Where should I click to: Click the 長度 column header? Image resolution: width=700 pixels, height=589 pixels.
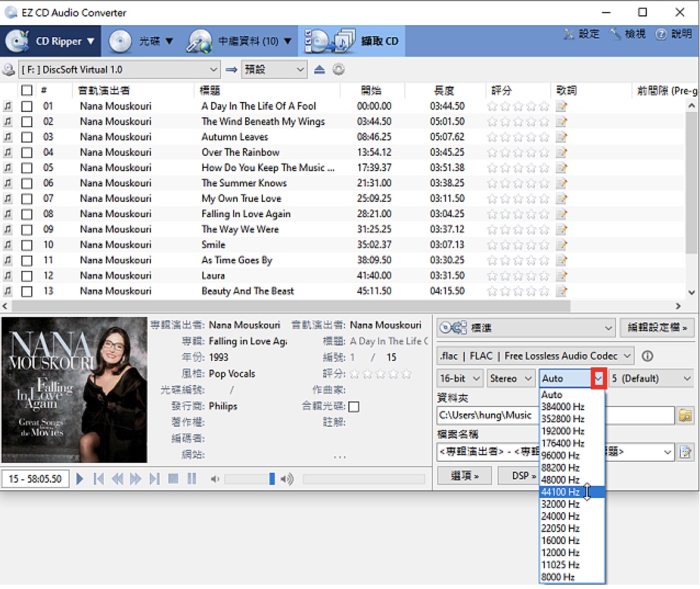443,90
